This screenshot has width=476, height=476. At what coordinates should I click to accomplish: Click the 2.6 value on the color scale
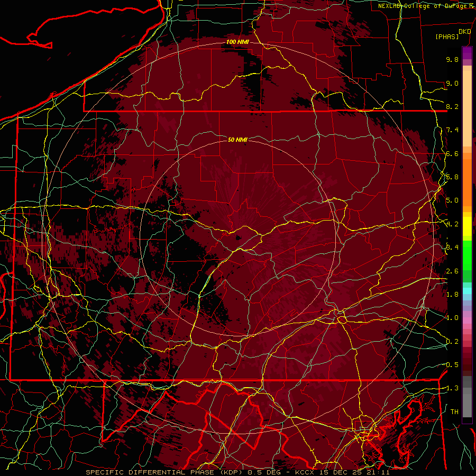point(452,271)
